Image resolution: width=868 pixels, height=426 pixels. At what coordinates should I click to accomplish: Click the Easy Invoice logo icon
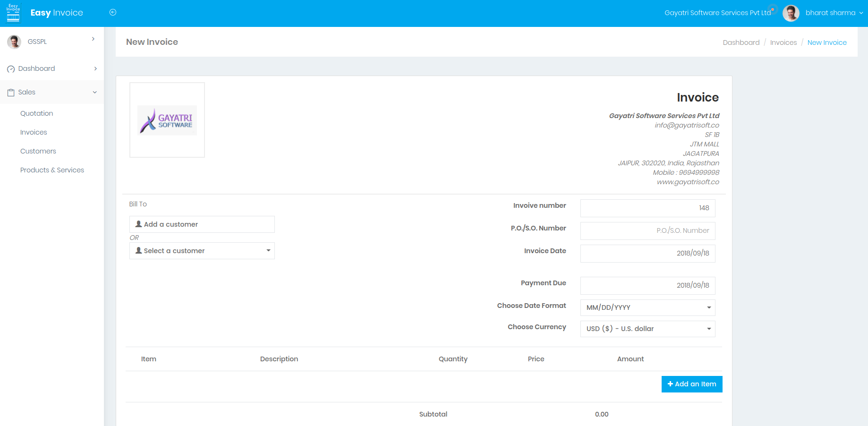(x=13, y=12)
